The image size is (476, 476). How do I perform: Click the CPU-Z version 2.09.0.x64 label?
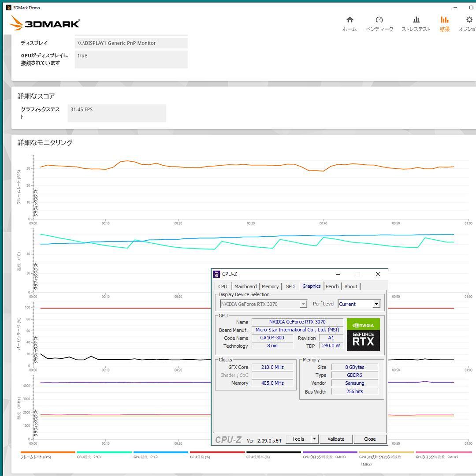tap(264, 440)
